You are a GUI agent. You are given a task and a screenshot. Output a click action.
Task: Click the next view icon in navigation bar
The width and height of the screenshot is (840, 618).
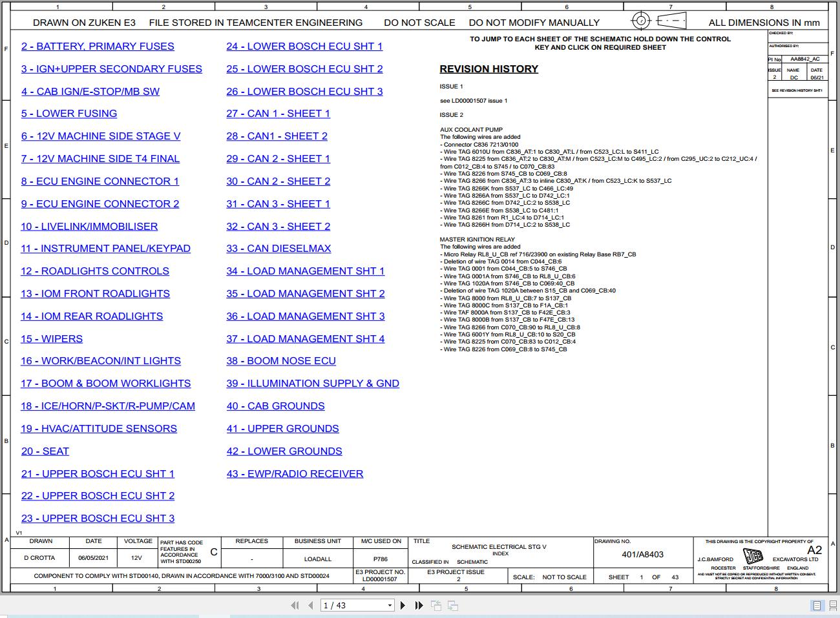453,605
